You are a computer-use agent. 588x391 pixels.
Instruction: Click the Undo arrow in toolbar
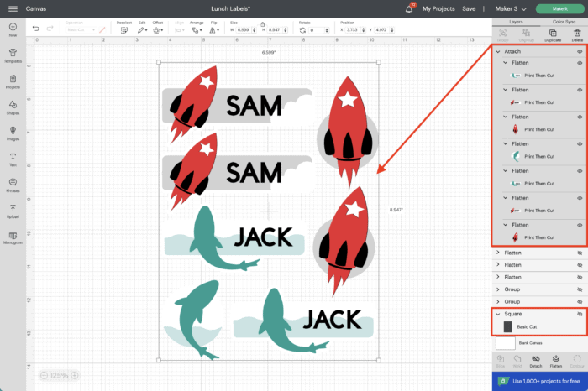coord(36,29)
